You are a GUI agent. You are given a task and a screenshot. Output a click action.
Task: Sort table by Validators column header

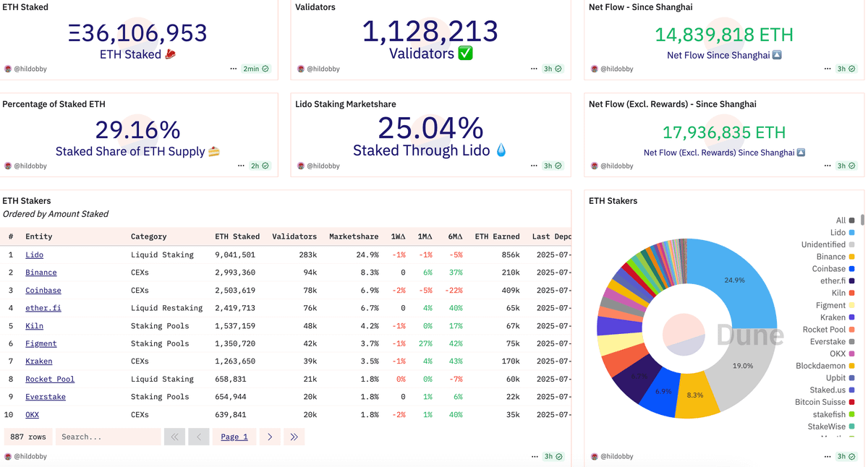click(294, 236)
